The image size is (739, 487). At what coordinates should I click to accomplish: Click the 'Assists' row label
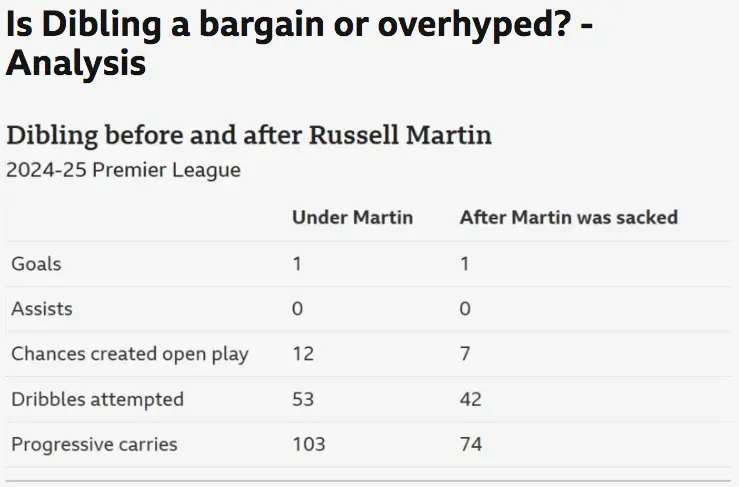42,309
